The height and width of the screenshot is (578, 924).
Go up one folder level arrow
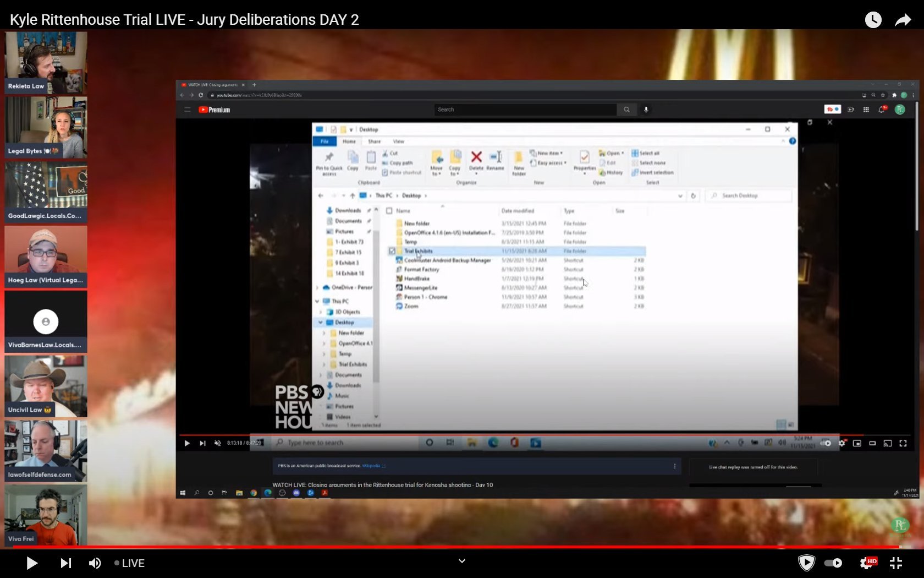(352, 195)
